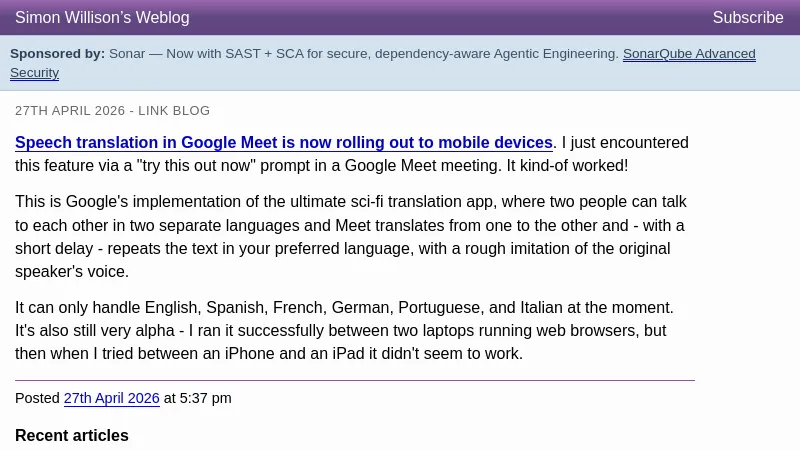The height and width of the screenshot is (450, 800).
Task: Click the uppercase 27TH APRIL 2026 label
Action: coord(70,111)
